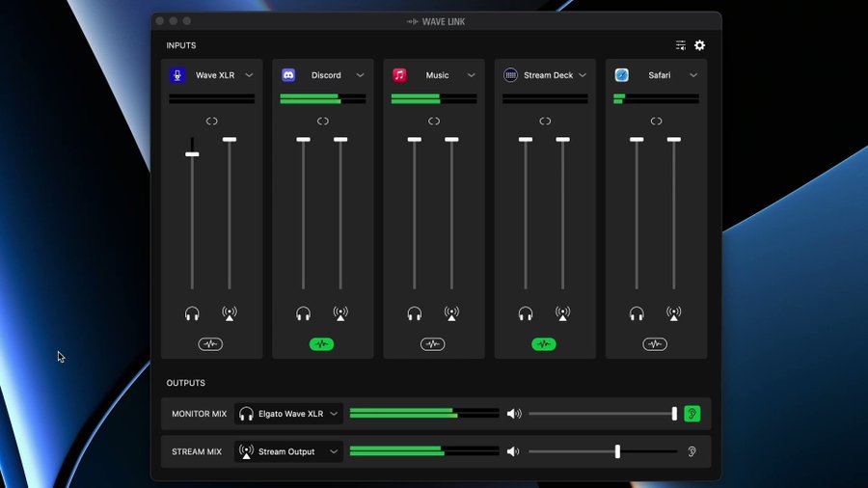Click the Wave XLR stream volume fader
The image size is (868, 488).
click(x=230, y=140)
